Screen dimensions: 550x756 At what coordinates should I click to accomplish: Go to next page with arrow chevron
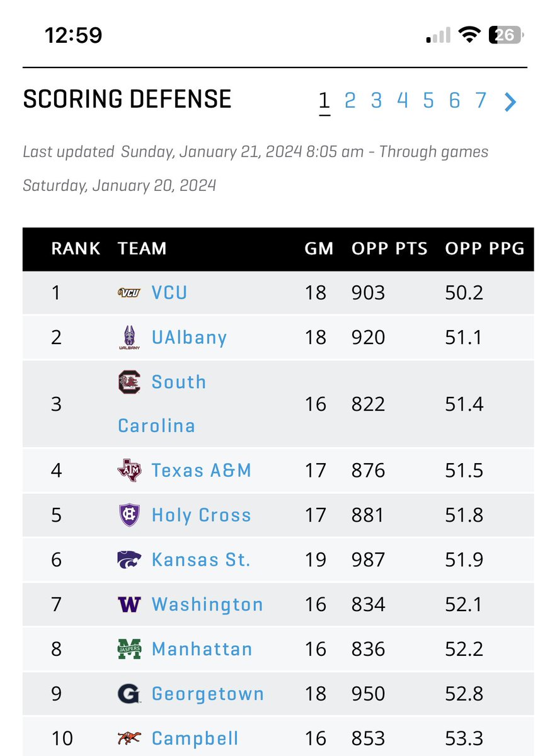pos(510,101)
